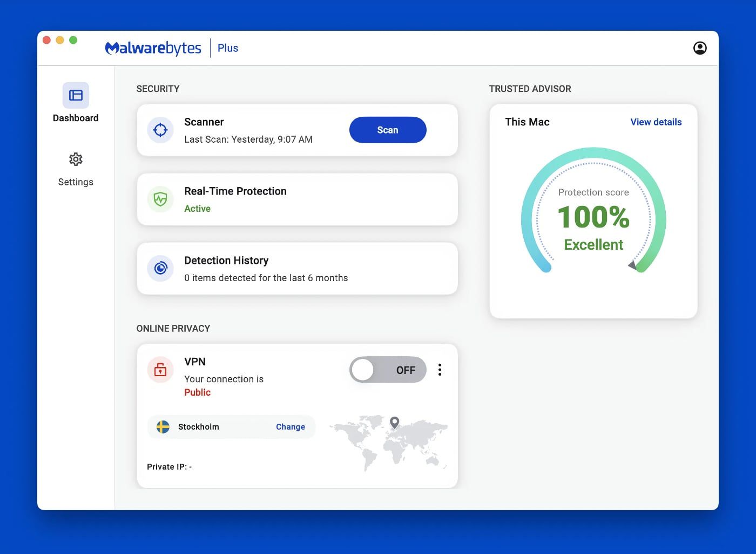Screen dimensions: 756x554
Task: Click the 'Private IP: -' text
Action: point(170,467)
